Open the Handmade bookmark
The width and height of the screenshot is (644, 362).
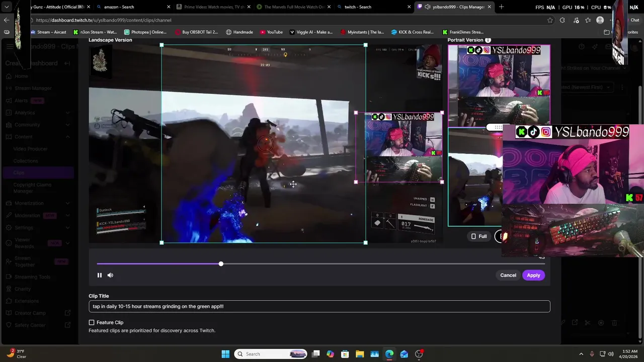click(239, 32)
